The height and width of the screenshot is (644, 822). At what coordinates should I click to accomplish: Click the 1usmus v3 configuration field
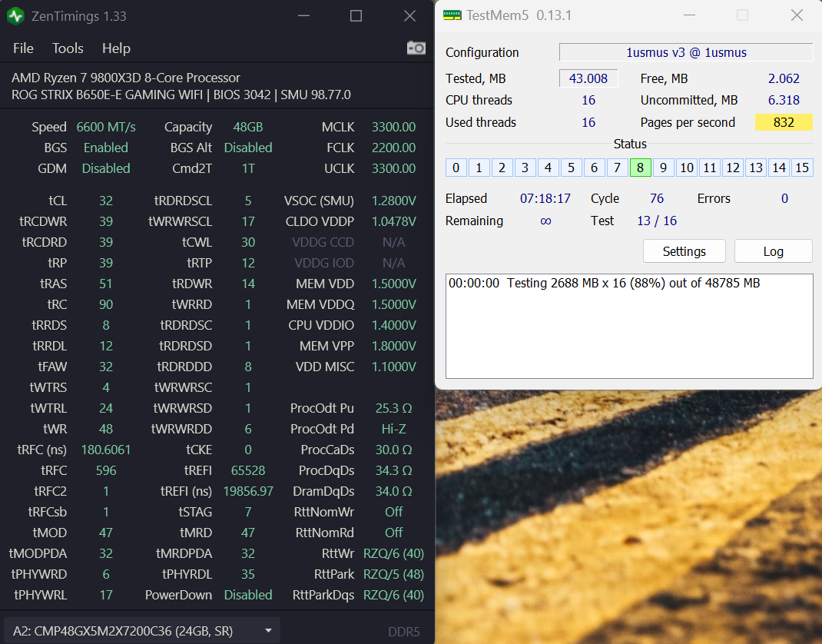coord(686,52)
